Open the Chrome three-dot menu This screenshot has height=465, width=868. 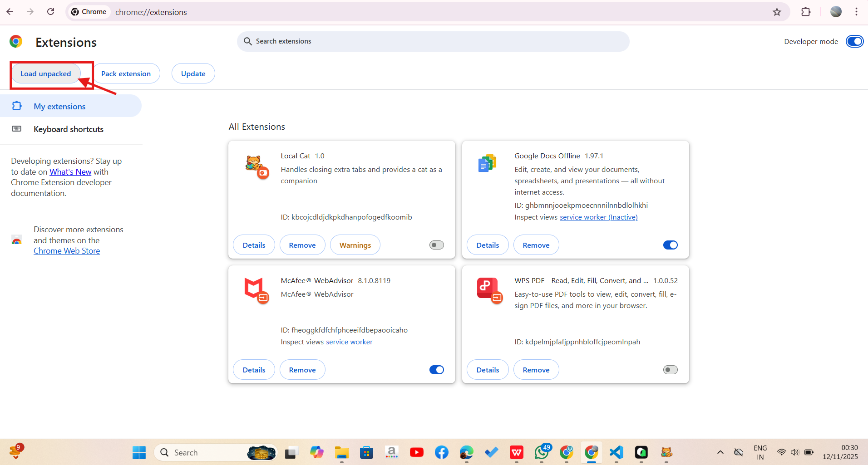856,12
